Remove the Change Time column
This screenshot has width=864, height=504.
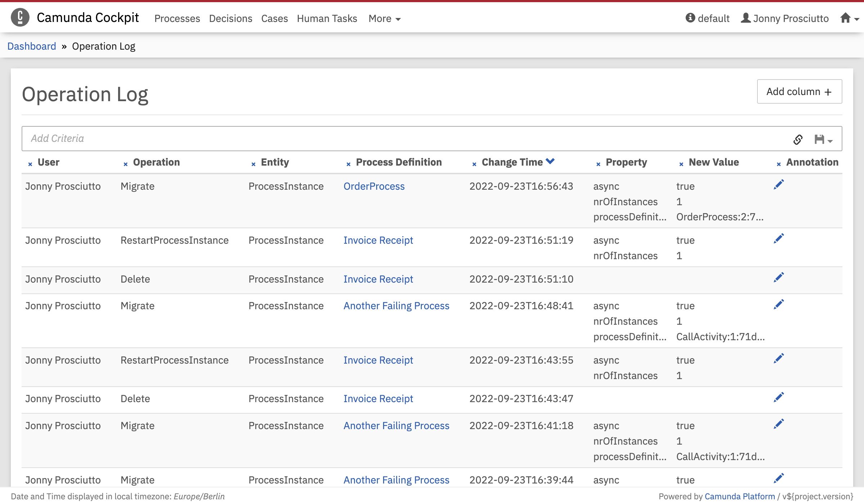click(x=474, y=164)
